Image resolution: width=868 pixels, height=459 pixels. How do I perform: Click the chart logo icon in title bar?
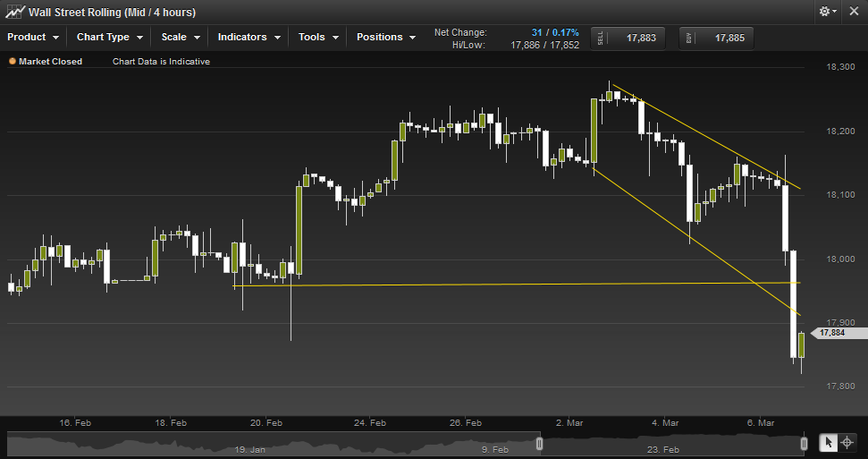tap(14, 13)
